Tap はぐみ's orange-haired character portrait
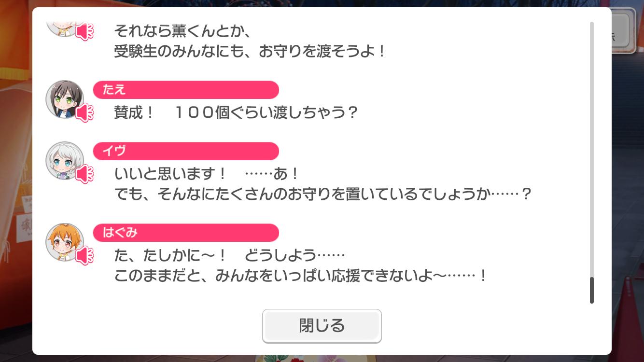The height and width of the screenshot is (362, 644). [x=65, y=242]
